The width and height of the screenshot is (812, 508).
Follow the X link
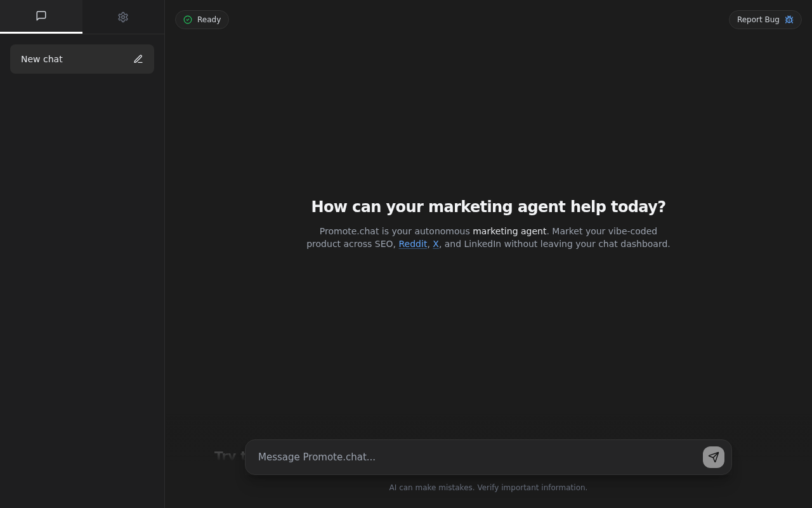pos(436,244)
